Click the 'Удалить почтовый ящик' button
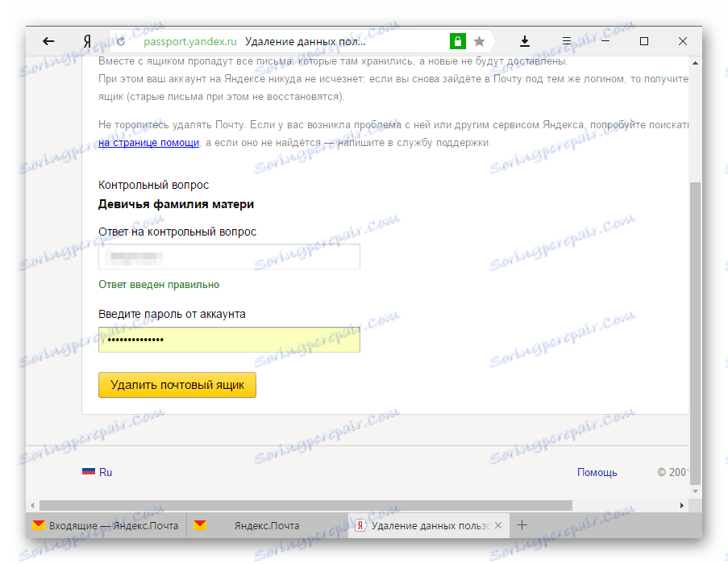 tap(177, 385)
